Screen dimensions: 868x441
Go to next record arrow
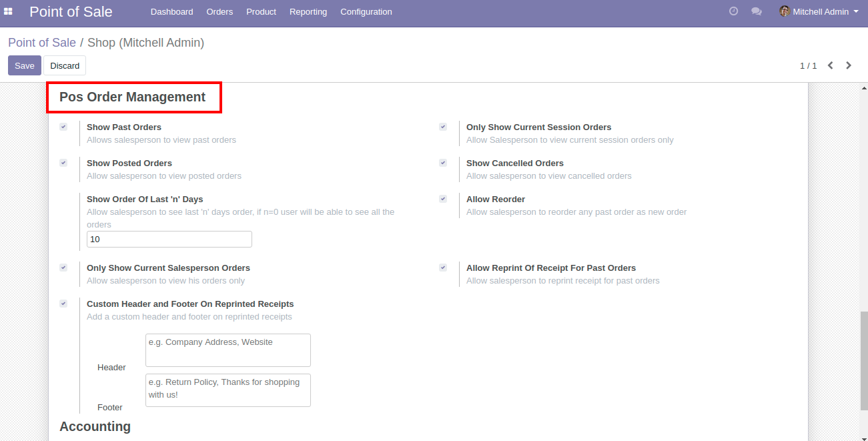[x=849, y=65]
